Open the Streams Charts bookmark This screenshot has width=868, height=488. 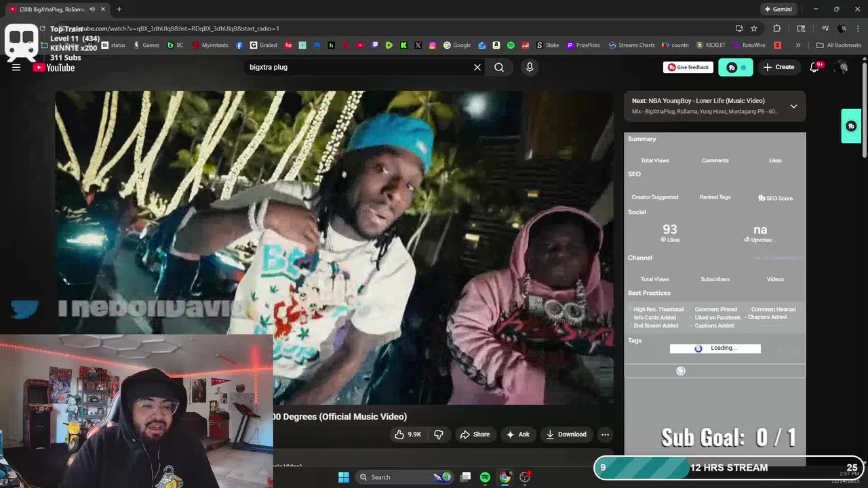pos(632,45)
